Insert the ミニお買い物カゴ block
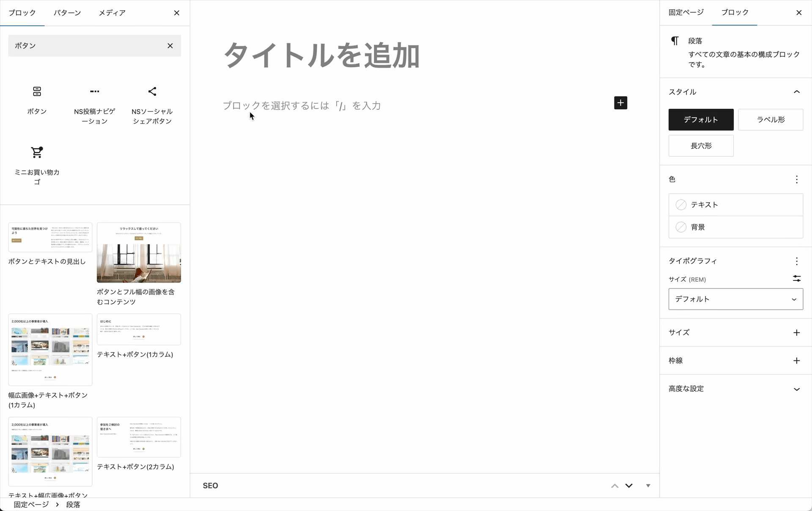 tap(37, 163)
